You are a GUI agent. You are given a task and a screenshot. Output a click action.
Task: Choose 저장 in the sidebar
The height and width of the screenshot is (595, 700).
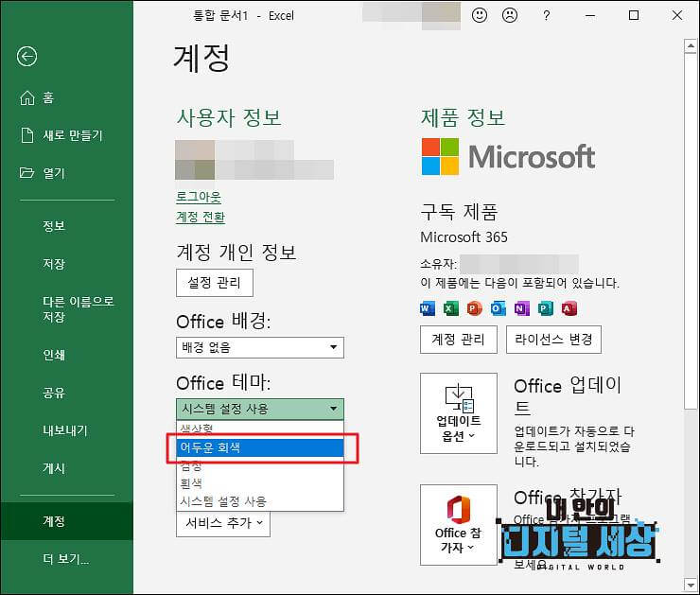click(x=67, y=264)
